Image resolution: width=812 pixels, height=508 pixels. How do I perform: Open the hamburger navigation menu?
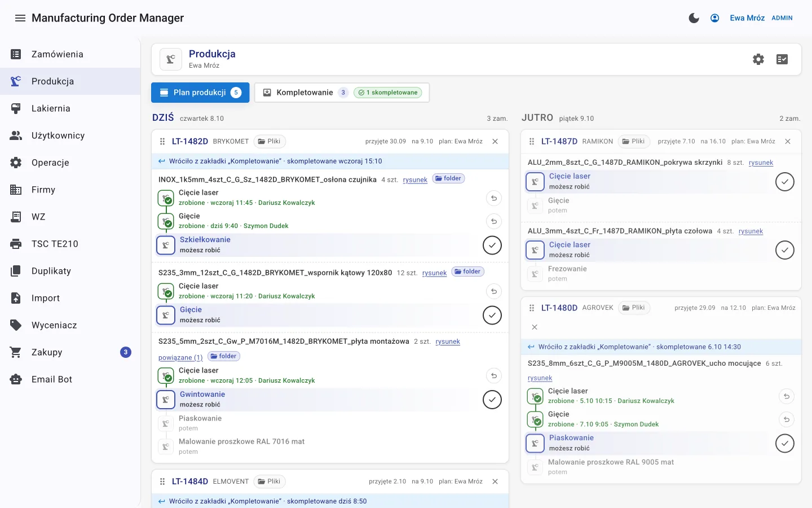click(20, 18)
